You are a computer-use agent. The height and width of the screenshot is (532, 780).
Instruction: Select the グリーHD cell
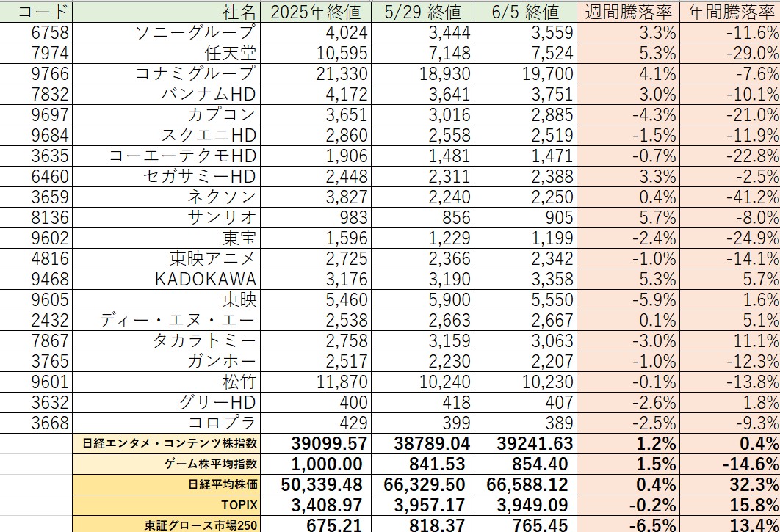(166, 403)
